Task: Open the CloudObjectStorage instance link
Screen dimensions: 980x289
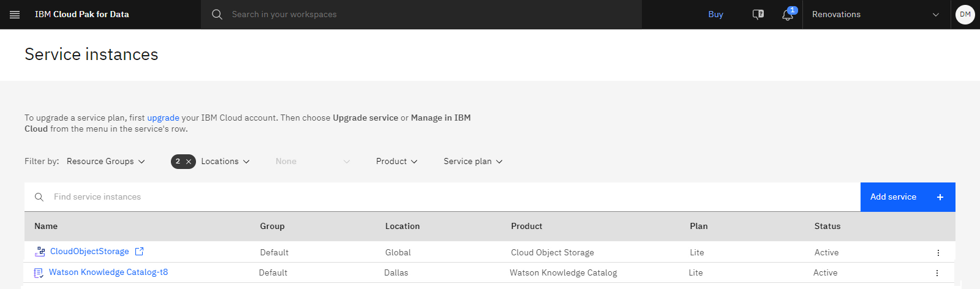Action: click(89, 251)
